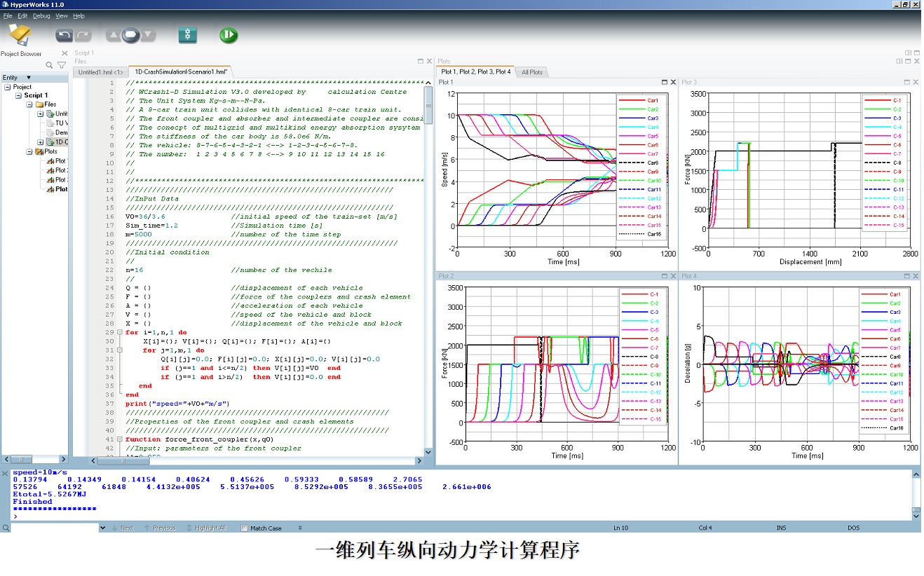Click the Next search button
The width and height of the screenshot is (924, 576).
pyautogui.click(x=122, y=528)
